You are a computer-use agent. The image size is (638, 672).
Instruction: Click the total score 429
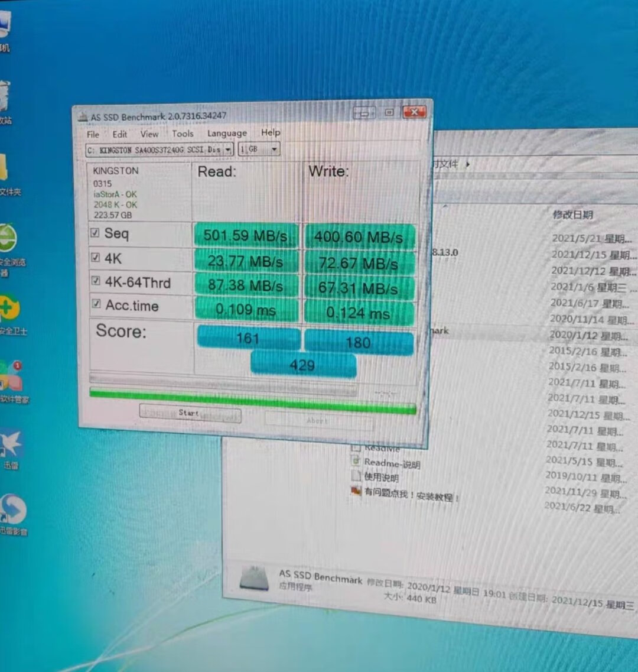(x=303, y=365)
